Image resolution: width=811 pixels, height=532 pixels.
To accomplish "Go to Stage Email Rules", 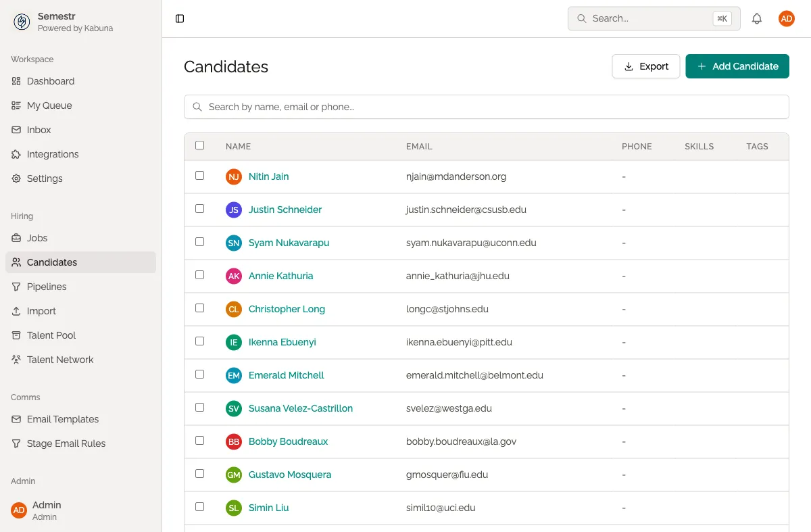I will [x=65, y=443].
